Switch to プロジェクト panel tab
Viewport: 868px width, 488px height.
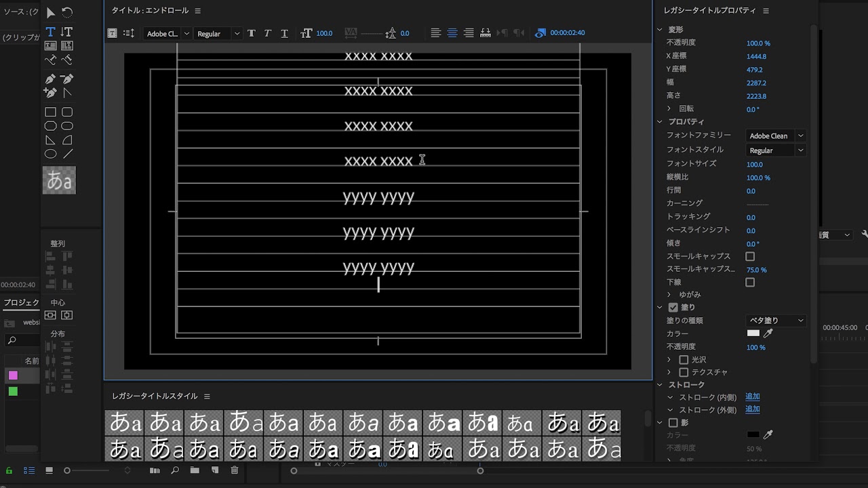[x=20, y=302]
